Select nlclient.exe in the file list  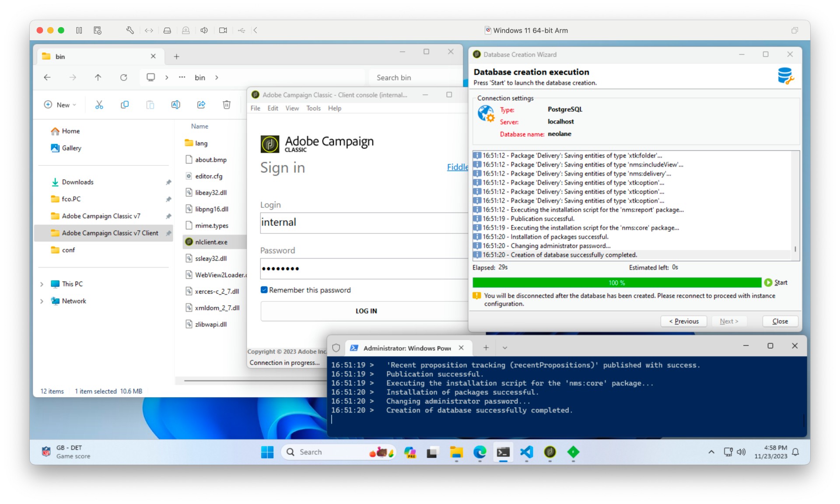click(211, 241)
